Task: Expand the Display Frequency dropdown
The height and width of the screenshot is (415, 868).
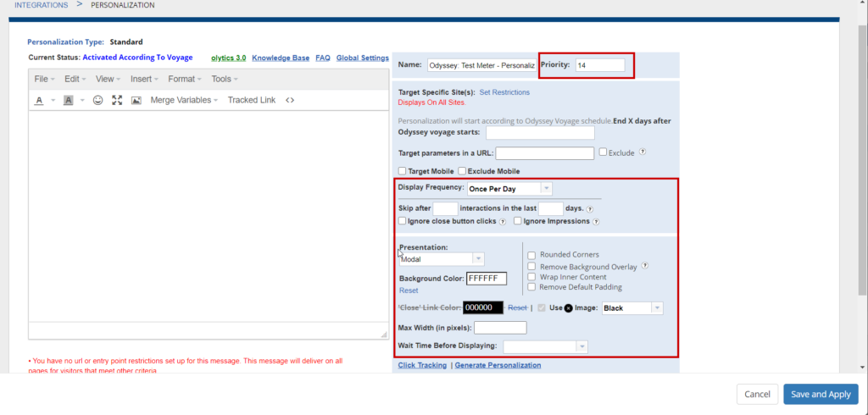Action: tap(509, 189)
